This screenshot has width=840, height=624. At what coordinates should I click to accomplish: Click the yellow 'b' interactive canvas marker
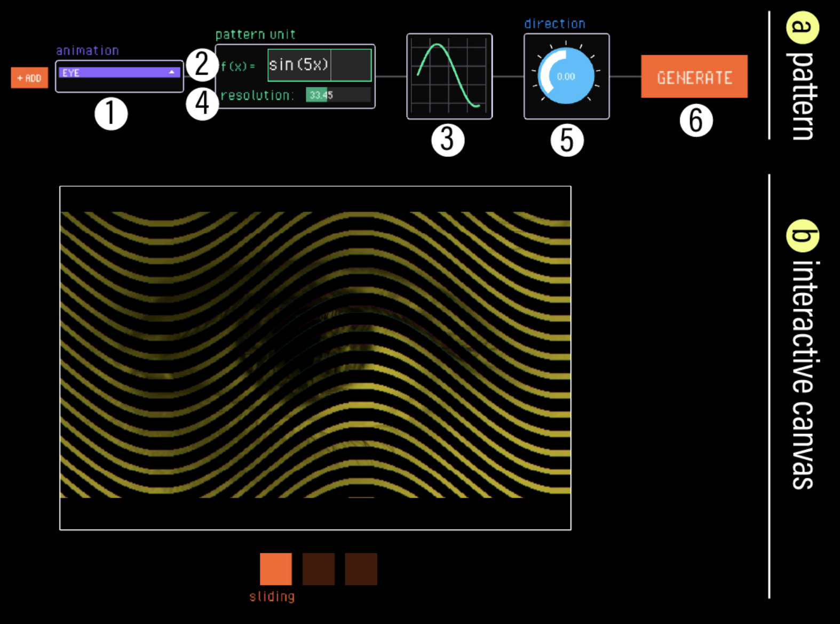[x=802, y=236]
